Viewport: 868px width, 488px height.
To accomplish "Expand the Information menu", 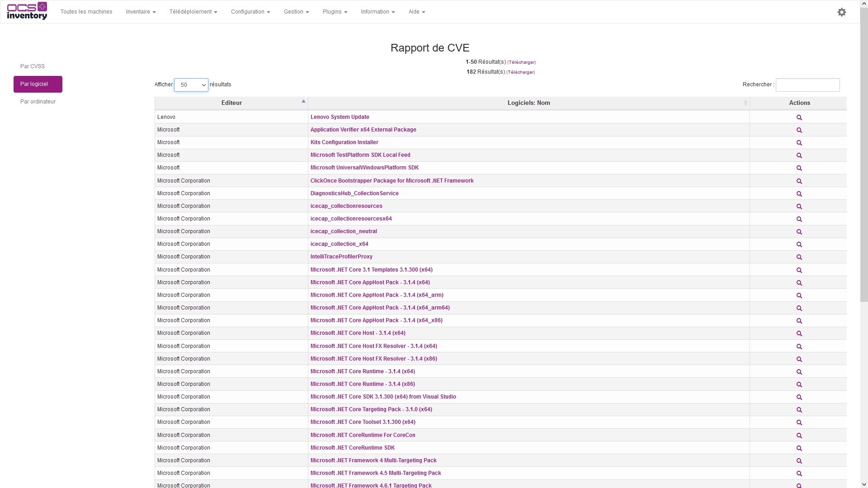I will [x=378, y=12].
